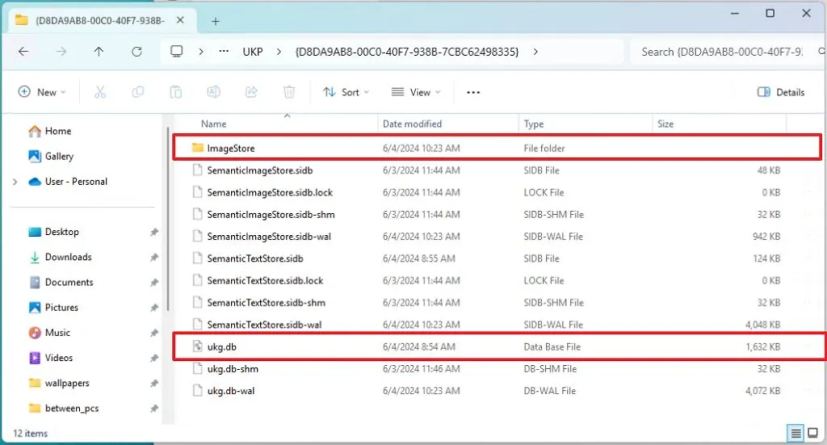Open a new File Explorer tab
The height and width of the screenshot is (445, 827).
tap(215, 21)
